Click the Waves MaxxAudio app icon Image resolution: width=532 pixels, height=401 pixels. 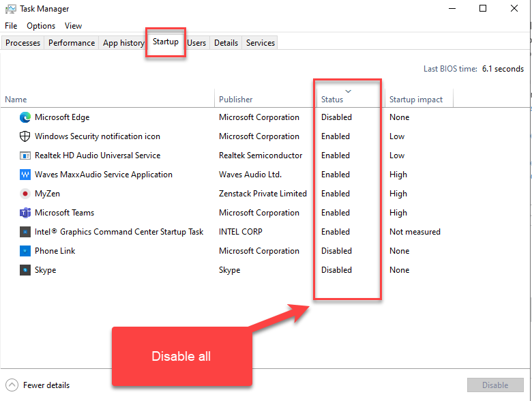(x=25, y=175)
